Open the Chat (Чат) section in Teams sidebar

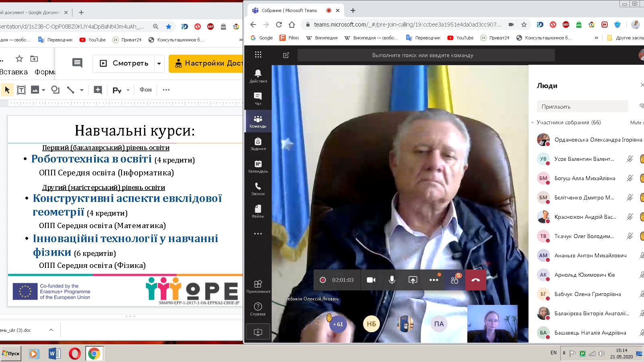[258, 98]
